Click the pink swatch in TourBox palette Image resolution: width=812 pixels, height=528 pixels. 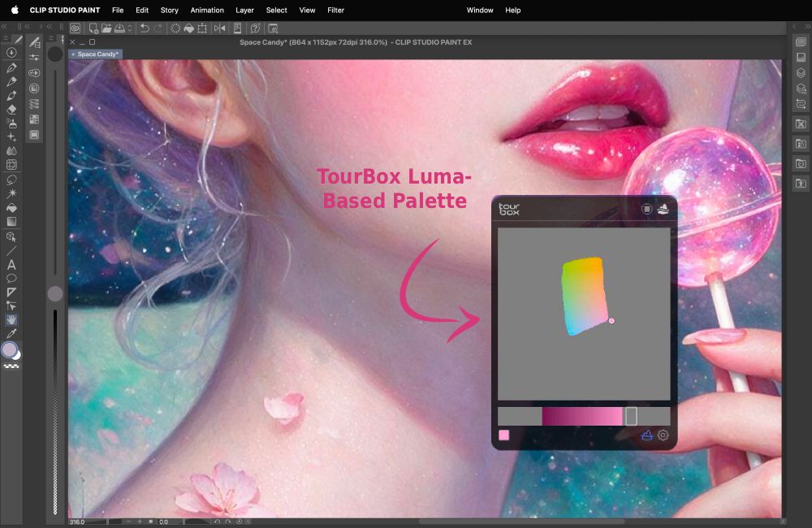[504, 435]
